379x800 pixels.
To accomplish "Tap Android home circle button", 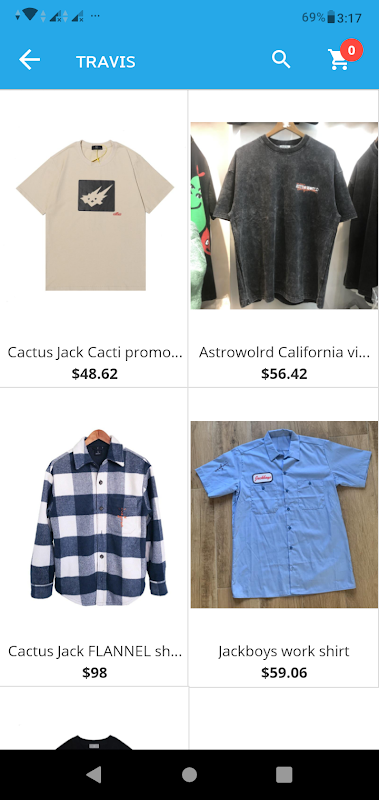I will click(189, 774).
